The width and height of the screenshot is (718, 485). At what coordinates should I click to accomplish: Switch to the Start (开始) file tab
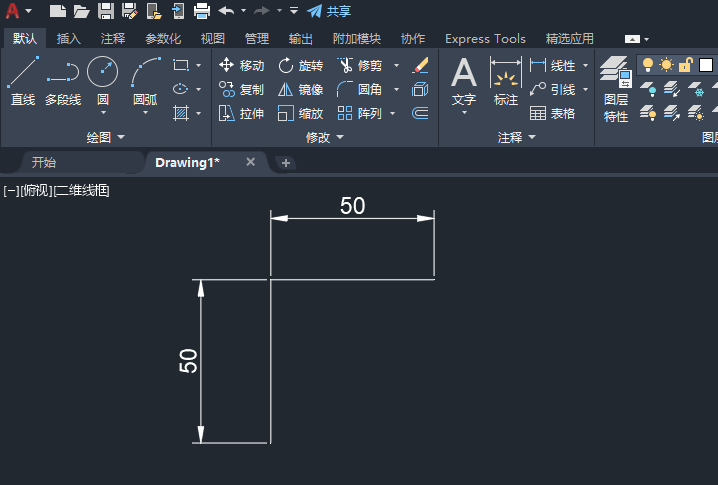[82, 162]
